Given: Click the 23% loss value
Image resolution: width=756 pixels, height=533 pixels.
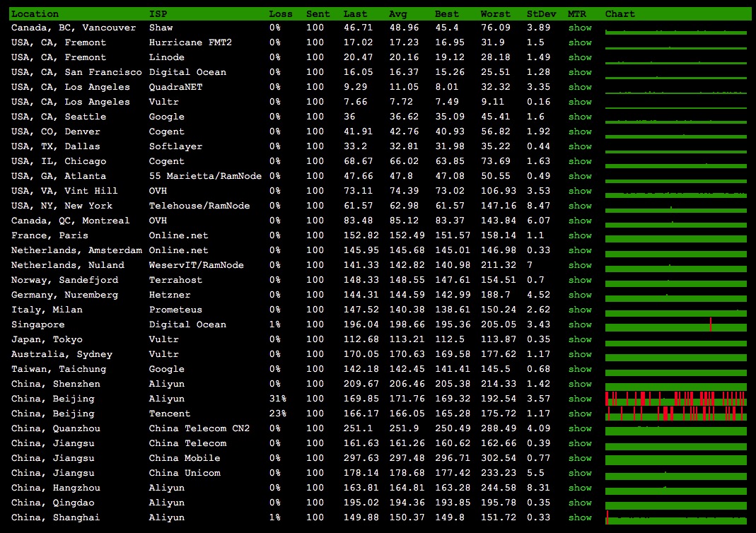Looking at the screenshot, I should click(x=278, y=414).
